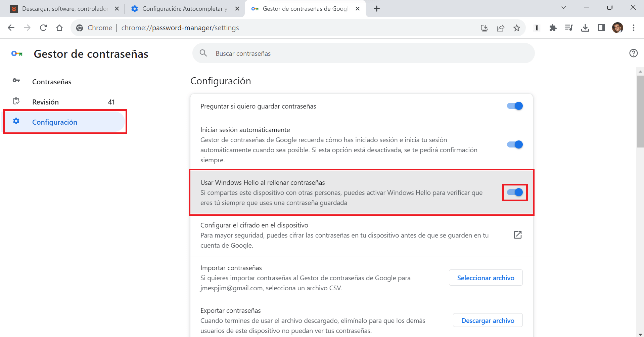Click the install app icon in address bar

pos(484,28)
